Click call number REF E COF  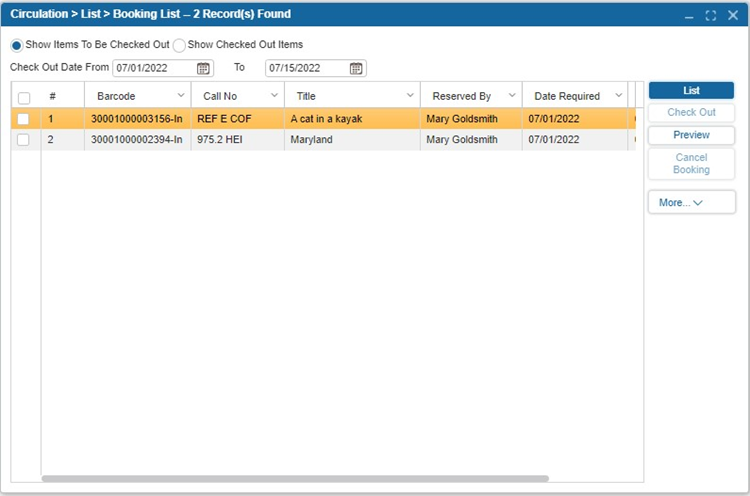(224, 119)
